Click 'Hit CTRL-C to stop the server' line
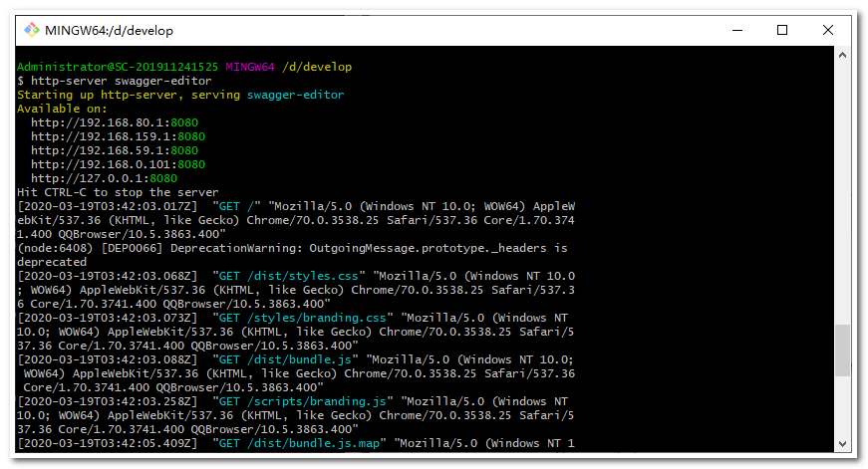868x469 pixels. coord(118,192)
